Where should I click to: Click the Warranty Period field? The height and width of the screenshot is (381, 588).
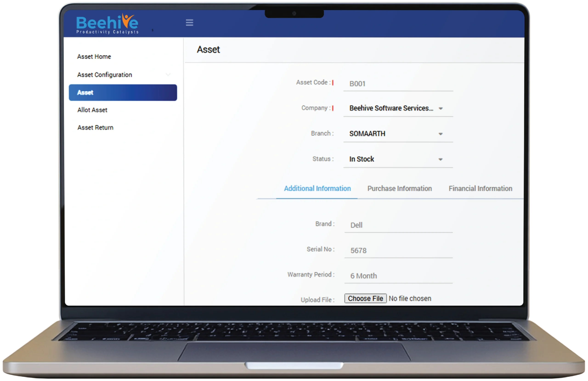pyautogui.click(x=398, y=276)
